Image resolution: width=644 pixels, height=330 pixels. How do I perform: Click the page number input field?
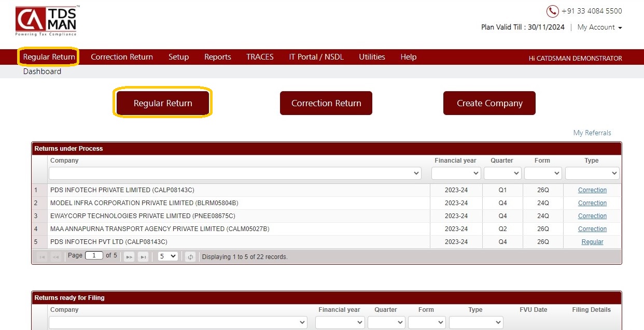click(94, 255)
